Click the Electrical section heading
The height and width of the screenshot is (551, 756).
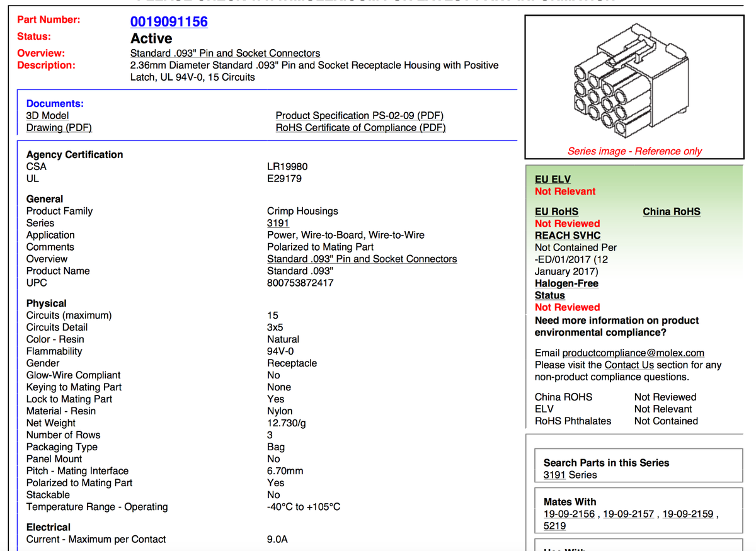(x=49, y=528)
